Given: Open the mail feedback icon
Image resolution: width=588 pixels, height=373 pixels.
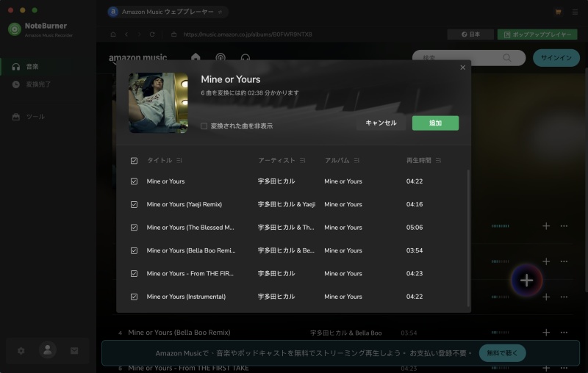Looking at the screenshot, I should pyautogui.click(x=74, y=350).
